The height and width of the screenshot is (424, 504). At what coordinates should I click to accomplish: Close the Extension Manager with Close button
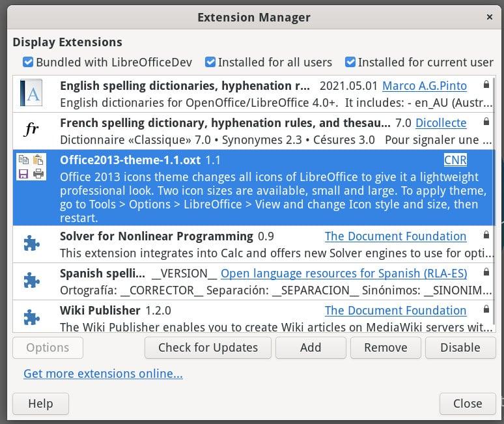pos(467,404)
